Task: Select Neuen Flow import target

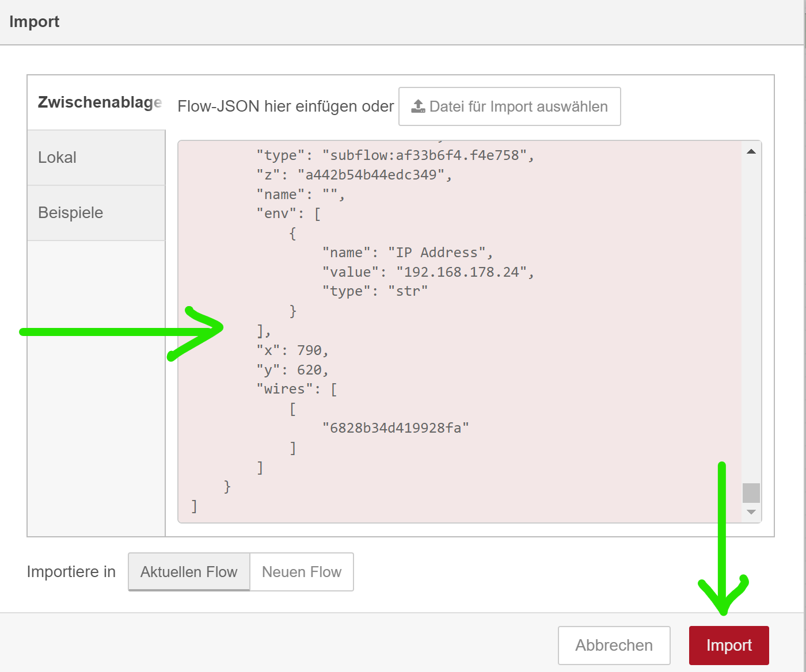Action: (x=302, y=572)
